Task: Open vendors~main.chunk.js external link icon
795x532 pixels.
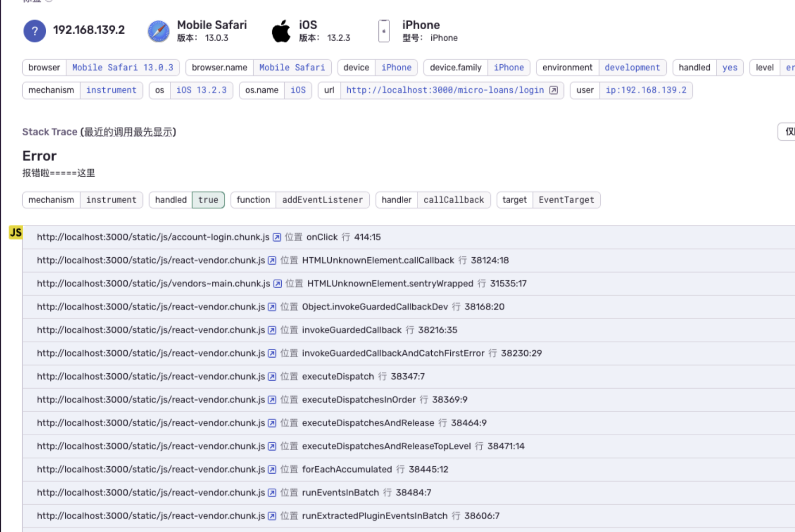Action: 277,284
